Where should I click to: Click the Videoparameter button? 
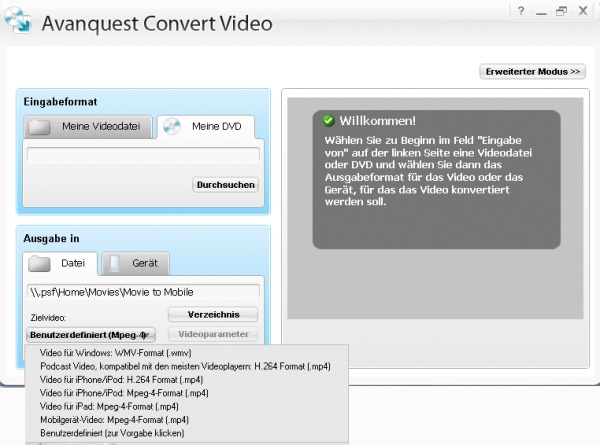[x=213, y=334]
